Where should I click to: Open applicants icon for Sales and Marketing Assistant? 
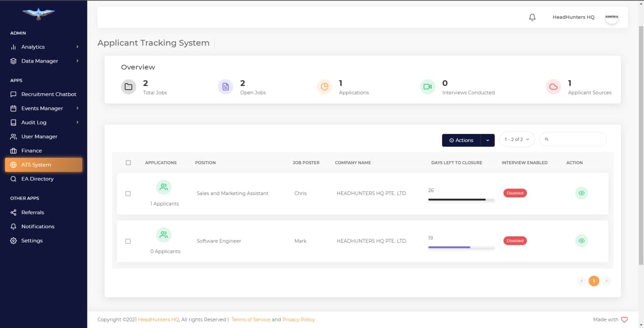[164, 187]
